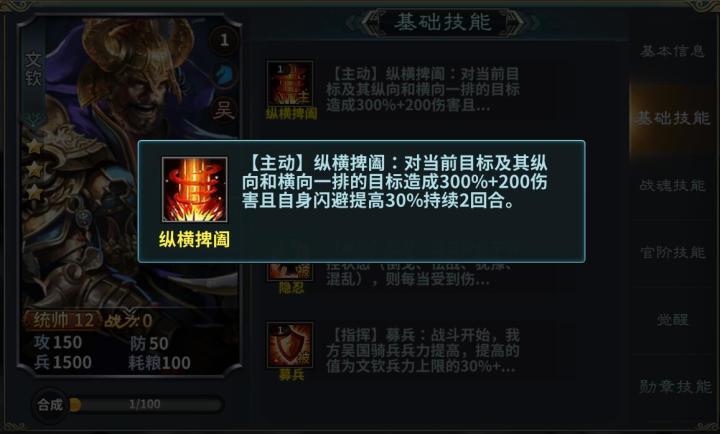Tap the large 纵横捭阖 flame icon in the popup
This screenshot has height=434, width=720.
(194, 189)
